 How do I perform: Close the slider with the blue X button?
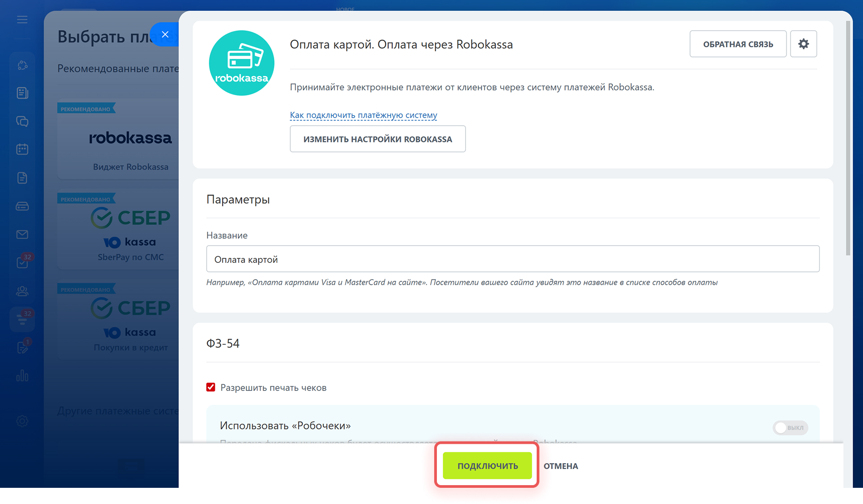165,35
